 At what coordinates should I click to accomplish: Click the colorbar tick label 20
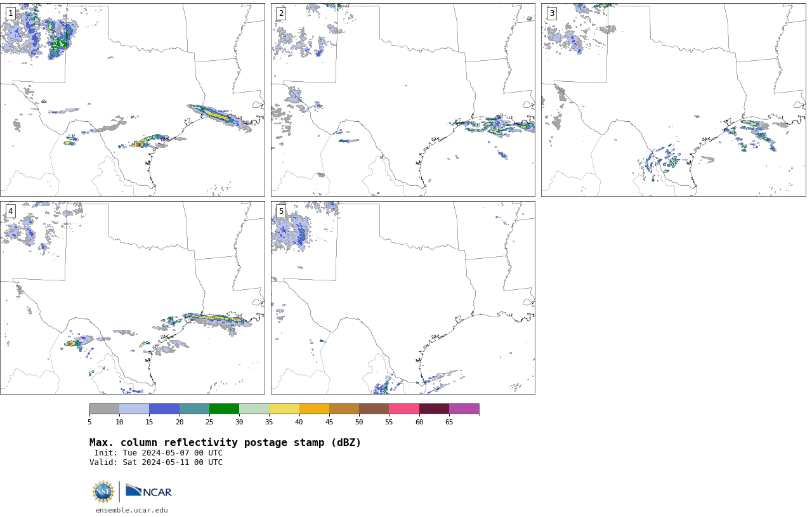[x=180, y=422]
